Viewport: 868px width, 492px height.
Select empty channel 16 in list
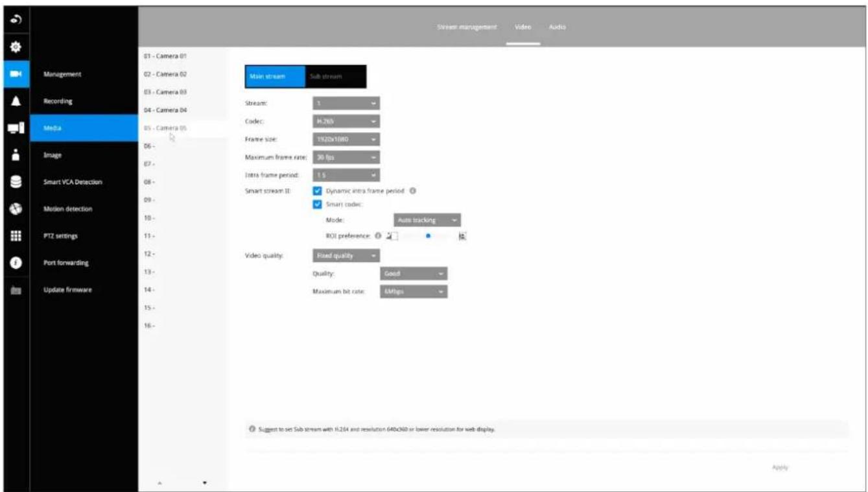tap(183, 325)
